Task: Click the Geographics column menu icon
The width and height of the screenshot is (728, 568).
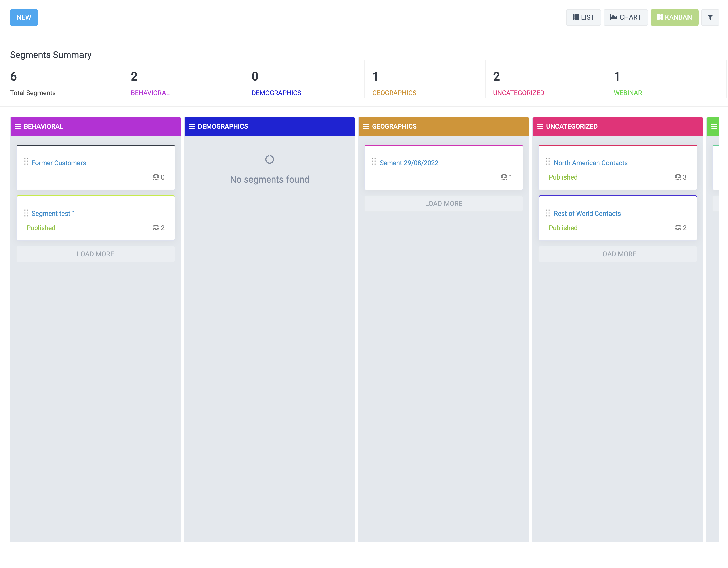Action: pyautogui.click(x=366, y=126)
